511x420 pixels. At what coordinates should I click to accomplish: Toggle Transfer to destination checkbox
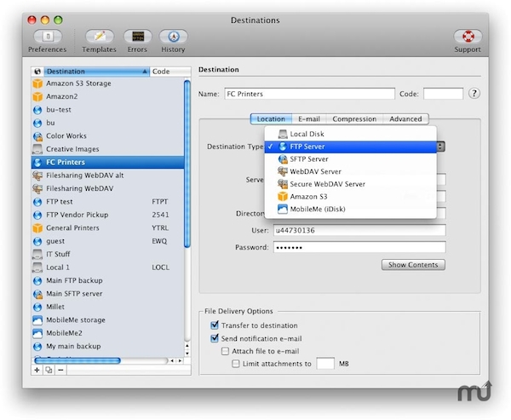tap(215, 325)
